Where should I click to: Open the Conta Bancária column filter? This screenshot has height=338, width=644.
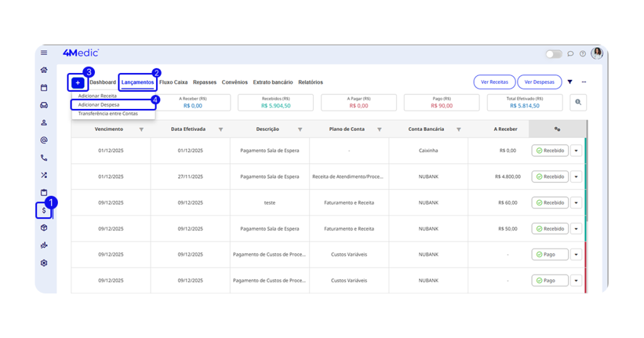(458, 129)
